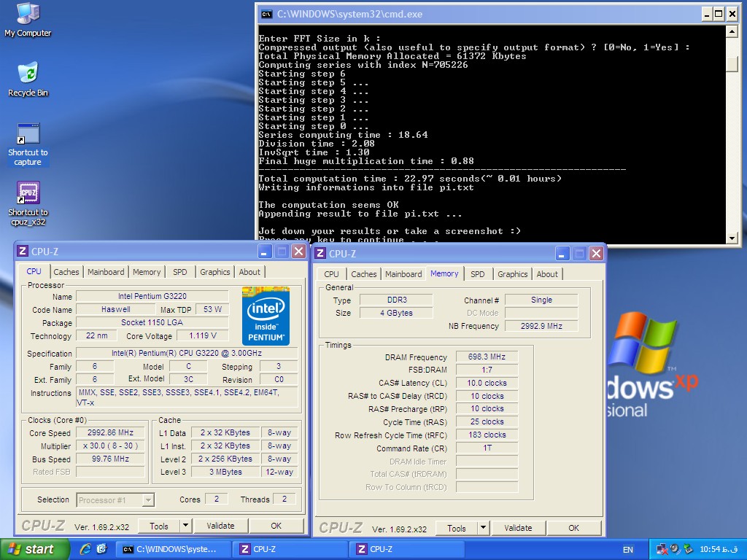Open SPD tab in right CPU-Z window
The width and height of the screenshot is (747, 560).
[478, 274]
